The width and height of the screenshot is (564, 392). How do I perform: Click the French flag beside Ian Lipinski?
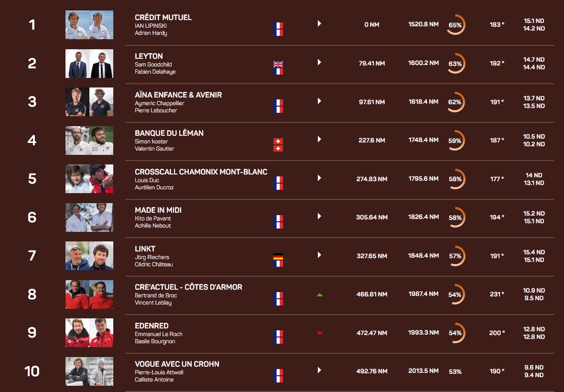pos(278,26)
